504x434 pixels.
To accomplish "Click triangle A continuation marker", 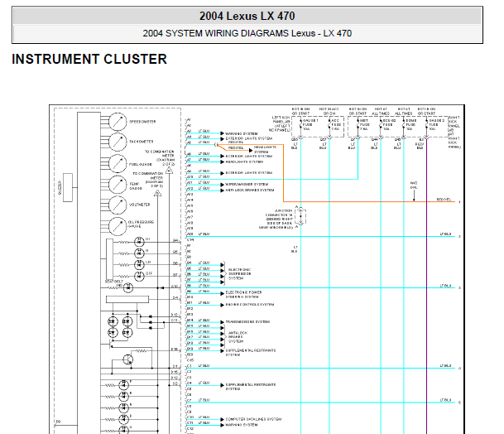I will (169, 171).
